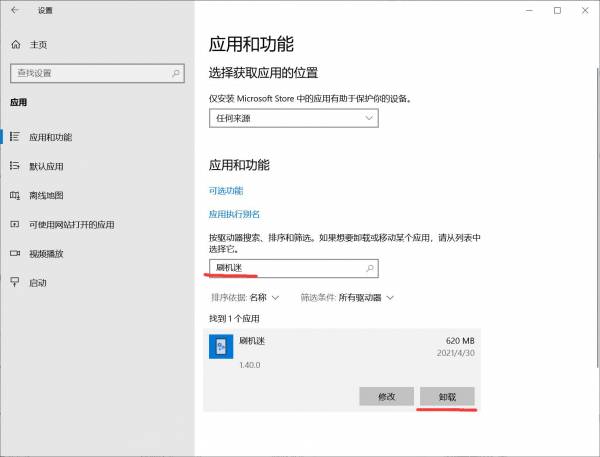Image resolution: width=600 pixels, height=457 pixels.
Task: Open the 可选功能 link
Action: click(x=226, y=191)
